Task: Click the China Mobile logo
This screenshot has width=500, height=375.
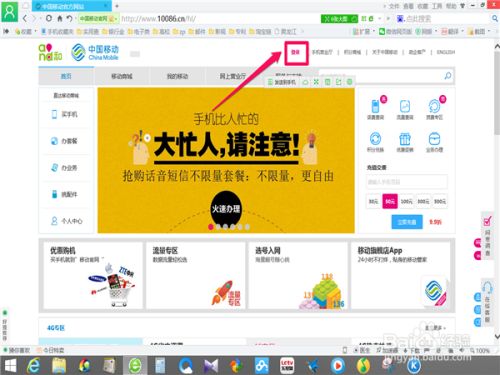Action: coord(95,52)
